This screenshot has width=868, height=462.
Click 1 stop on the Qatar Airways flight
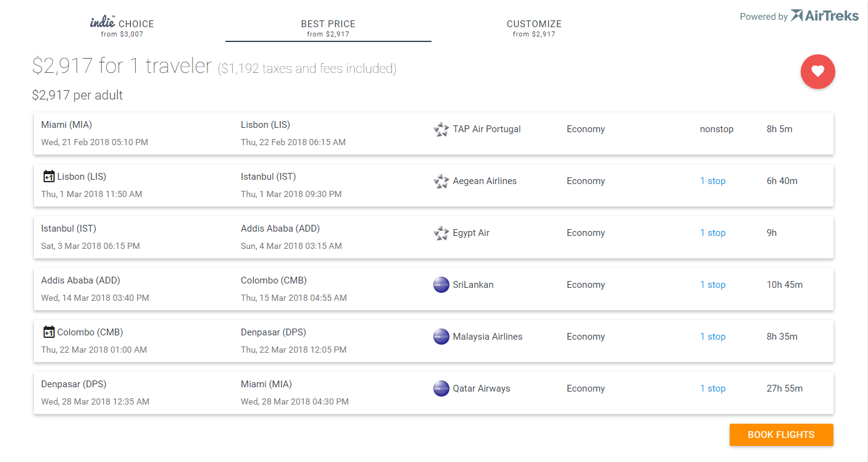tap(712, 388)
